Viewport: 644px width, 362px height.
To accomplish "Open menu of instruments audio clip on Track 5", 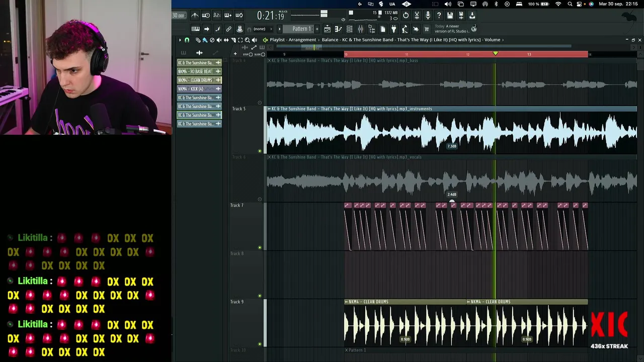I will tap(269, 109).
